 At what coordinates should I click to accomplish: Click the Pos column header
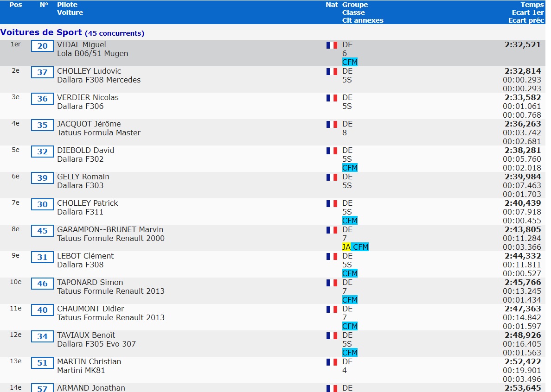(15, 5)
